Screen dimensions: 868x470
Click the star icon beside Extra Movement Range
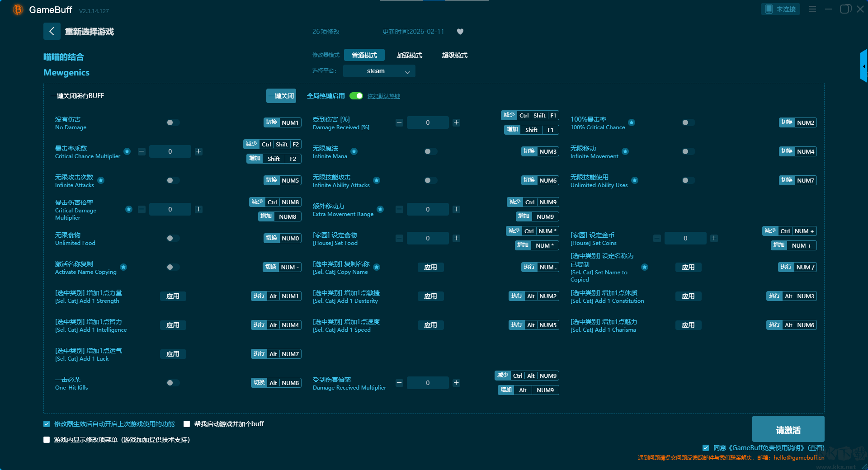pos(380,209)
